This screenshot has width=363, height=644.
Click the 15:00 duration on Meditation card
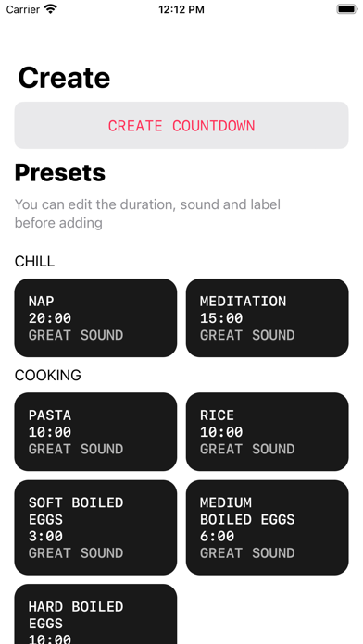point(221,318)
